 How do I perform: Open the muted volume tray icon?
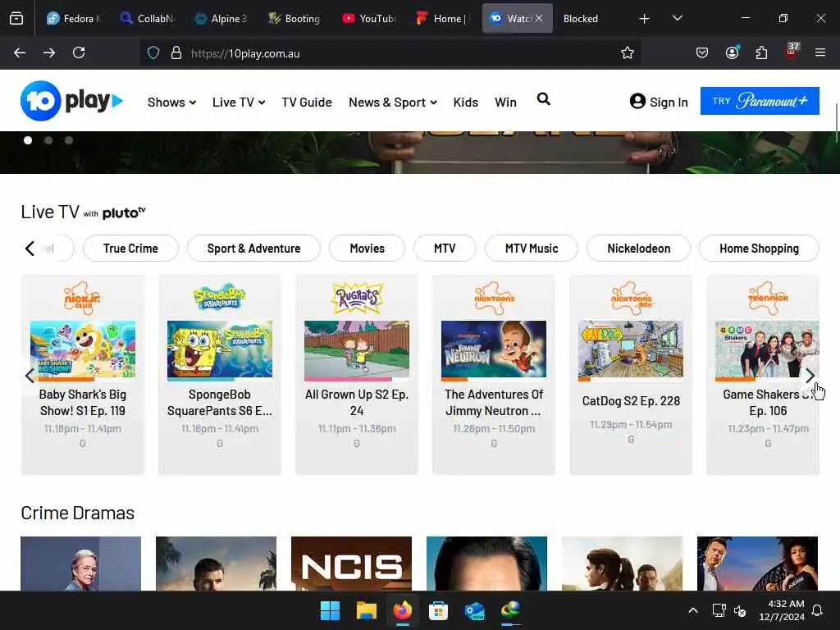pos(741,610)
